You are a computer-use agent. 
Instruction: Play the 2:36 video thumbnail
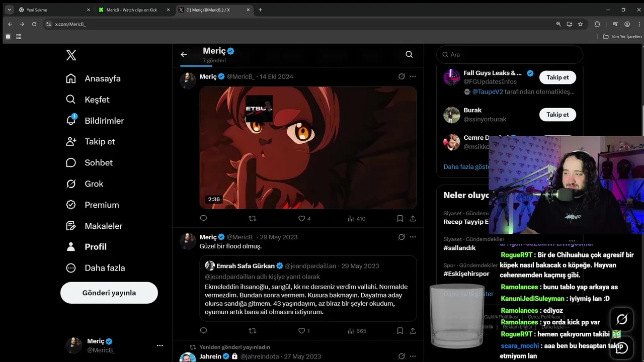pos(308,148)
